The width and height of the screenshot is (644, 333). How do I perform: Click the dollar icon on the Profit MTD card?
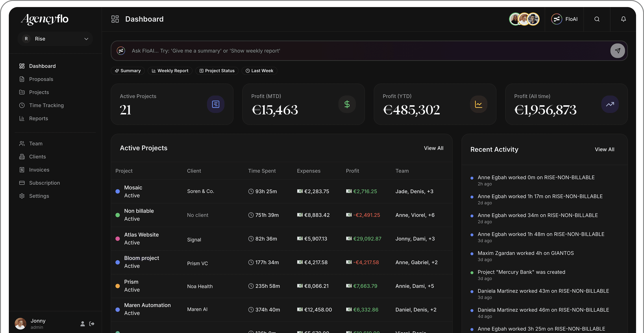pos(347,104)
